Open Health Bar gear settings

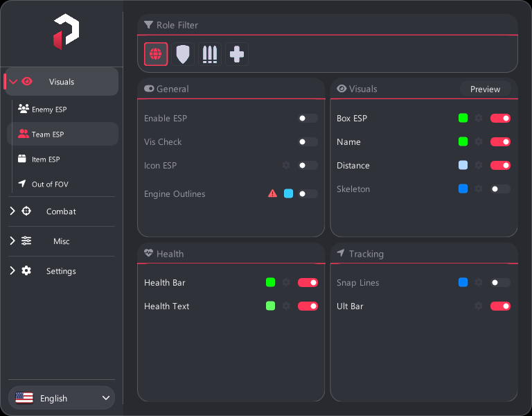click(286, 282)
